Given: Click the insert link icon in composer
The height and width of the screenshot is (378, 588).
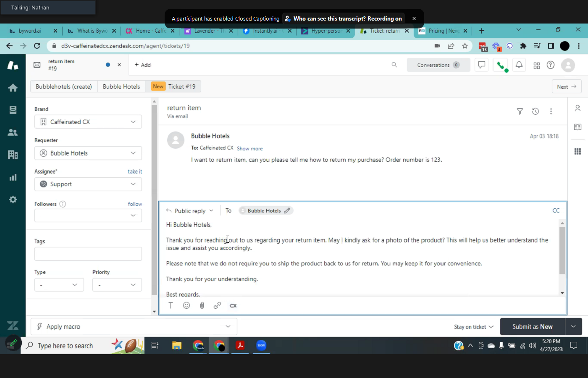Looking at the screenshot, I should [217, 305].
